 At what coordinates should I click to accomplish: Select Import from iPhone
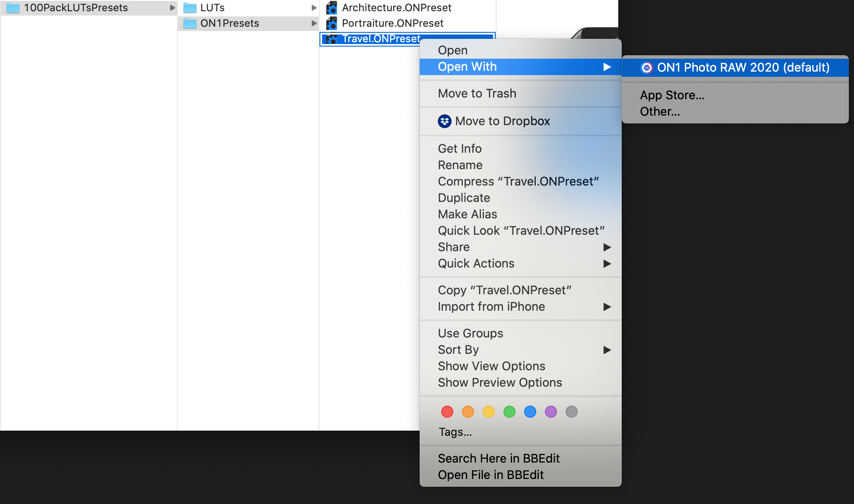coord(521,307)
